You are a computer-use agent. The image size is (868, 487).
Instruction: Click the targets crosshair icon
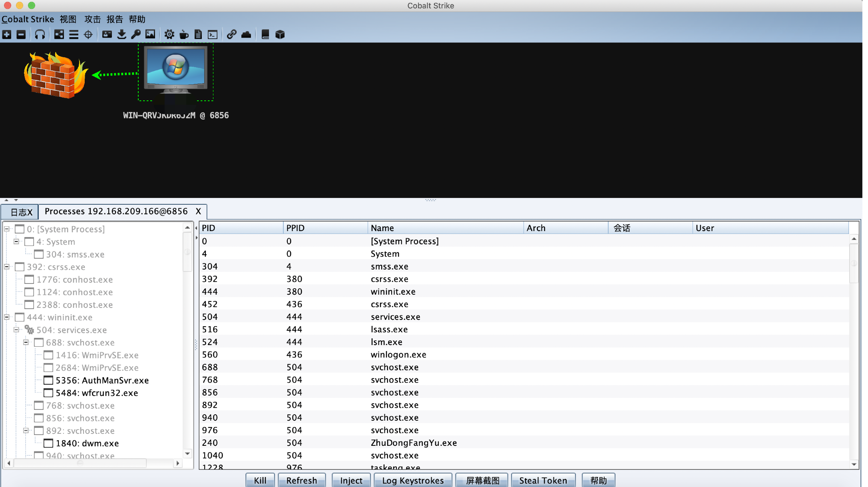click(88, 34)
